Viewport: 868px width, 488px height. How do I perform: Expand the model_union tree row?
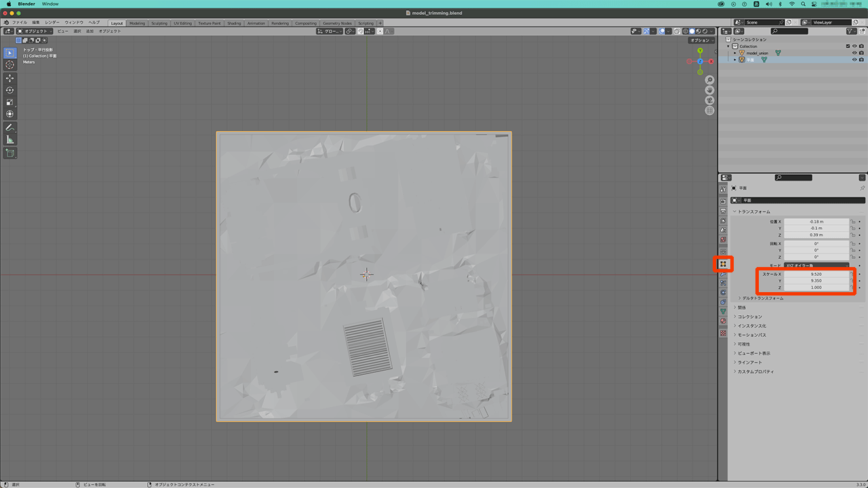734,53
